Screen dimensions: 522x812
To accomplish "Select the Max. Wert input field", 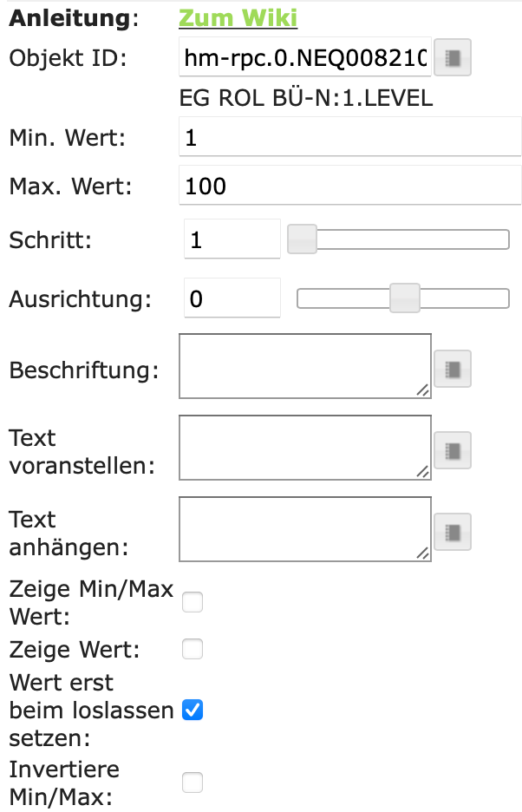I will click(349, 186).
